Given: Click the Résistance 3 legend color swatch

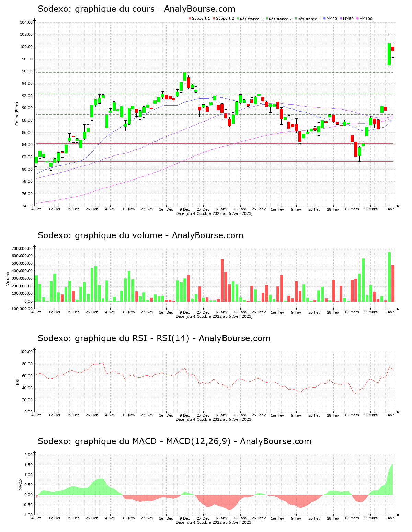Looking at the screenshot, I should point(296,19).
